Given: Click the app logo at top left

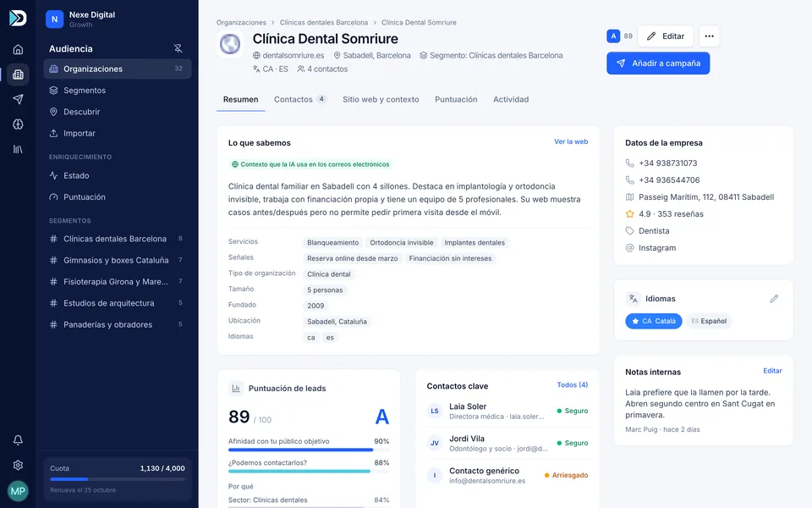Looking at the screenshot, I should pos(18,18).
